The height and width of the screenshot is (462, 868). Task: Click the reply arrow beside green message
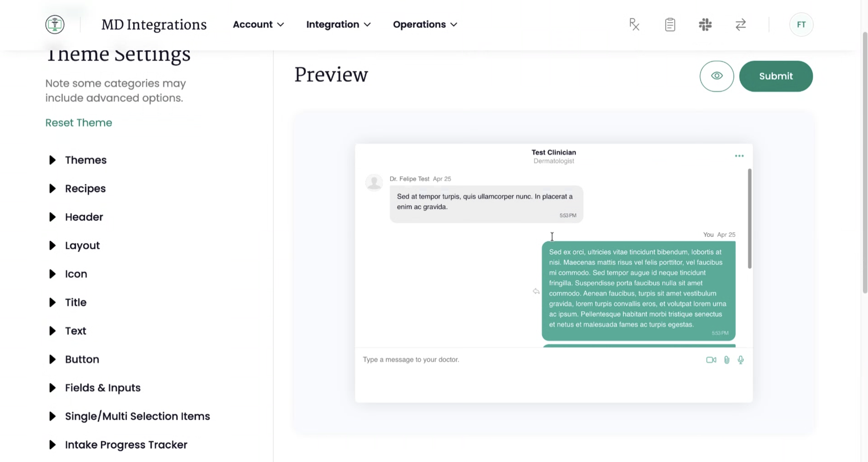(536, 291)
